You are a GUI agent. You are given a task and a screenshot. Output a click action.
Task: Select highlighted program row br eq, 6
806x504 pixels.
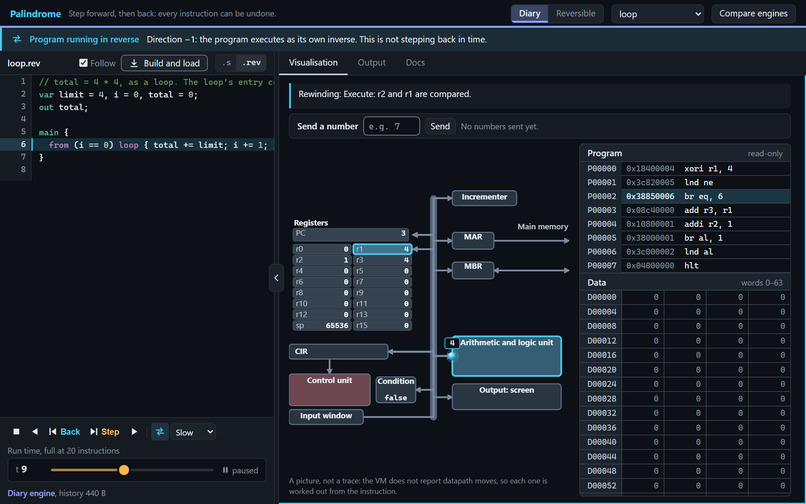click(685, 196)
